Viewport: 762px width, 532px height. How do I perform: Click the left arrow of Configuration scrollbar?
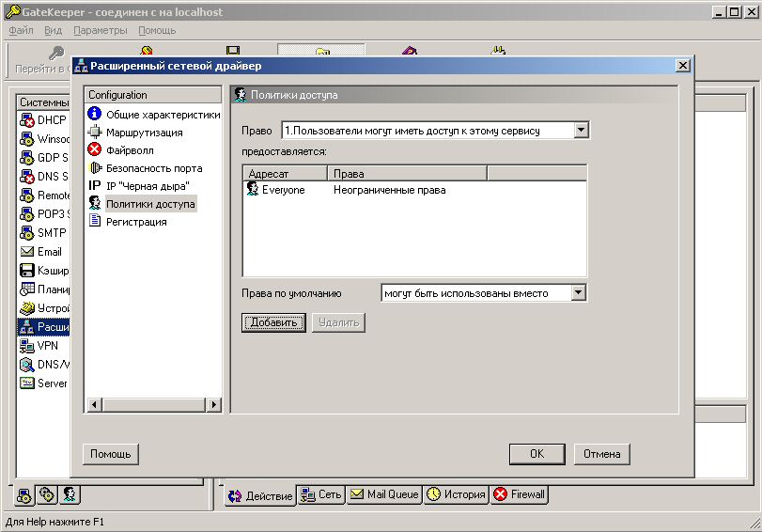pos(95,404)
